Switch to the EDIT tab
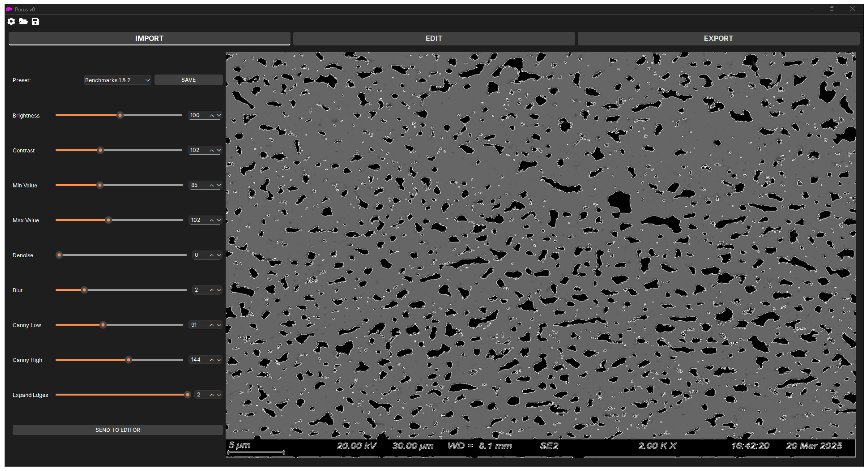868x471 pixels. tap(434, 38)
